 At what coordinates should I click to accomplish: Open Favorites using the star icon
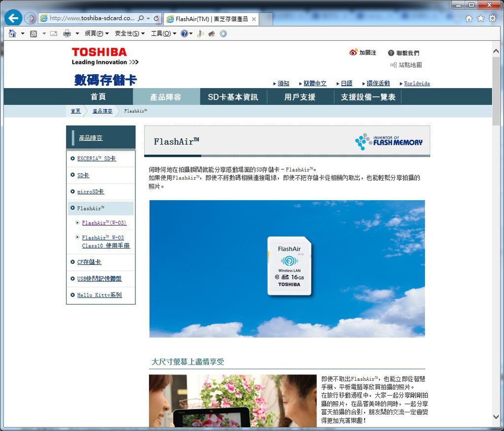(x=480, y=18)
